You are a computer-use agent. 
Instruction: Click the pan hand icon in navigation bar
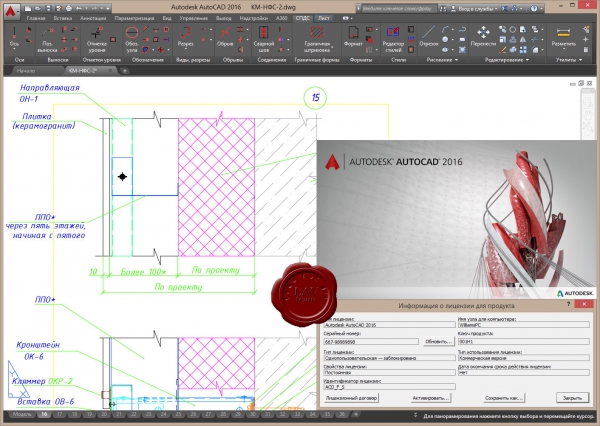(588, 114)
